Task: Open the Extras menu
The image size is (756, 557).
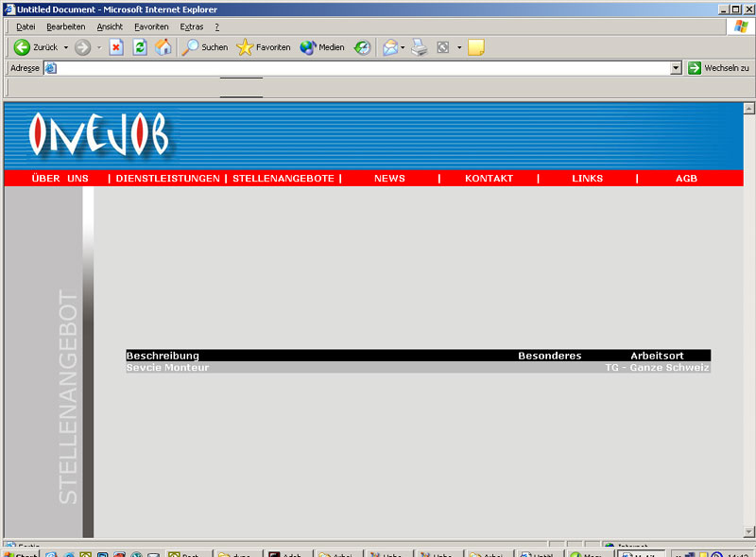Action: [192, 26]
